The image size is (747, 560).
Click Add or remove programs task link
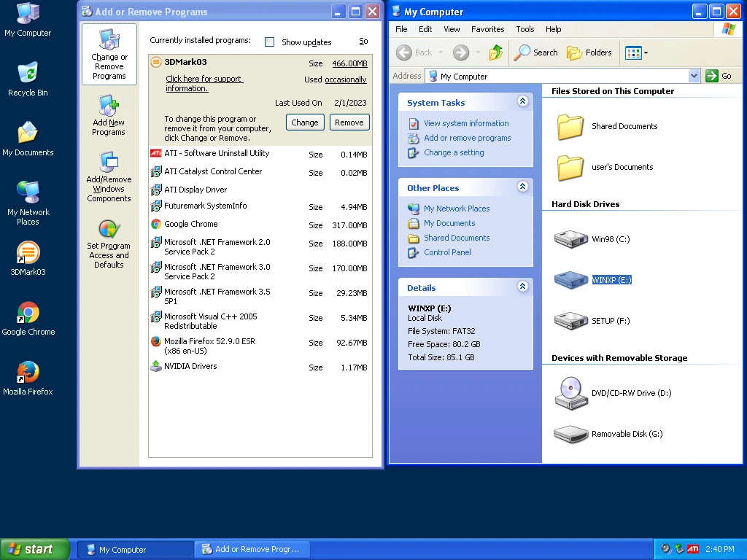(x=467, y=138)
